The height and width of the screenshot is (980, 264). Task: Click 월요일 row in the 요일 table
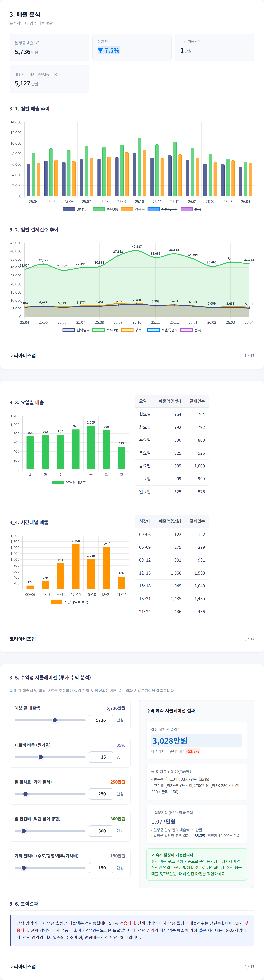172,414
